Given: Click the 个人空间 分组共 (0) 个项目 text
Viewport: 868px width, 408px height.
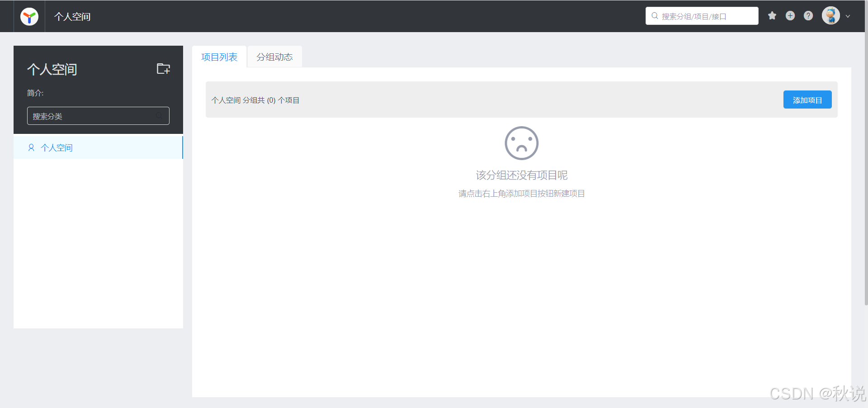Looking at the screenshot, I should [255, 100].
